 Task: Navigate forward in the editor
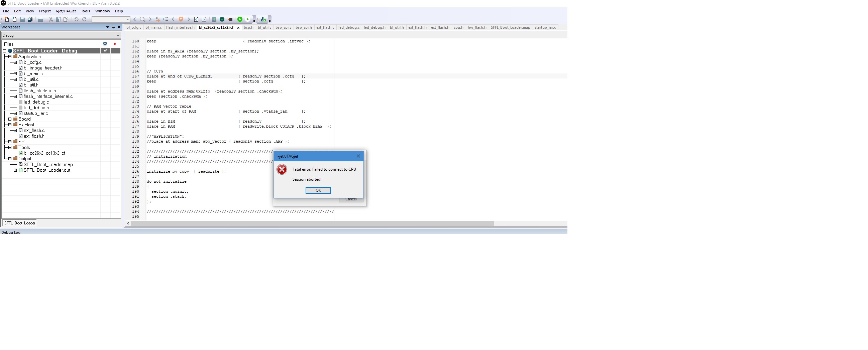click(150, 19)
